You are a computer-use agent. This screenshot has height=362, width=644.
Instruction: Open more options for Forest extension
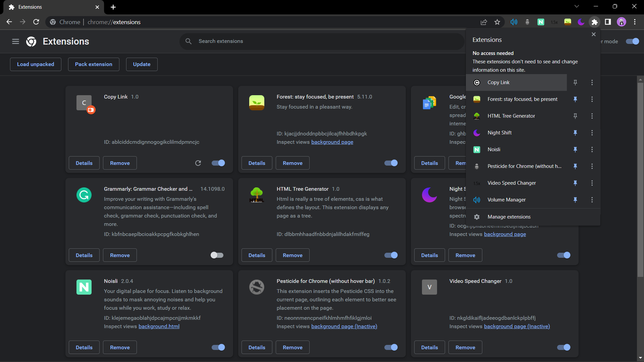tap(592, 99)
